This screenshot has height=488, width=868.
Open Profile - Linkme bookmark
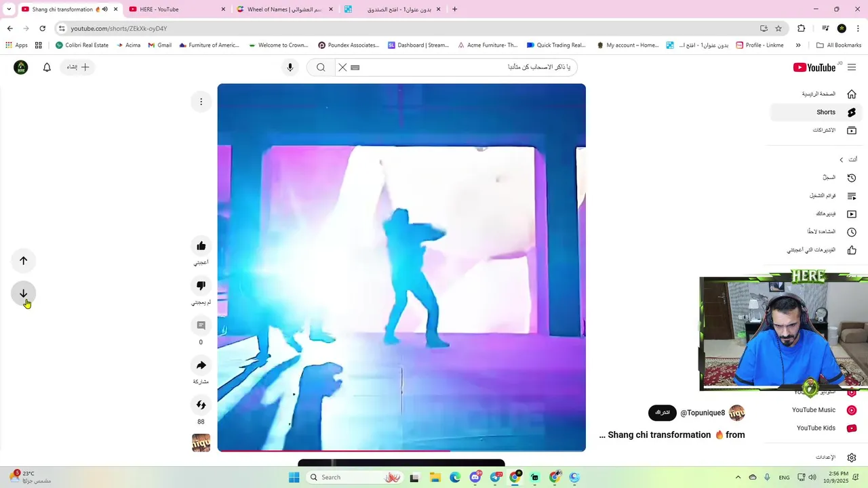[759, 45]
